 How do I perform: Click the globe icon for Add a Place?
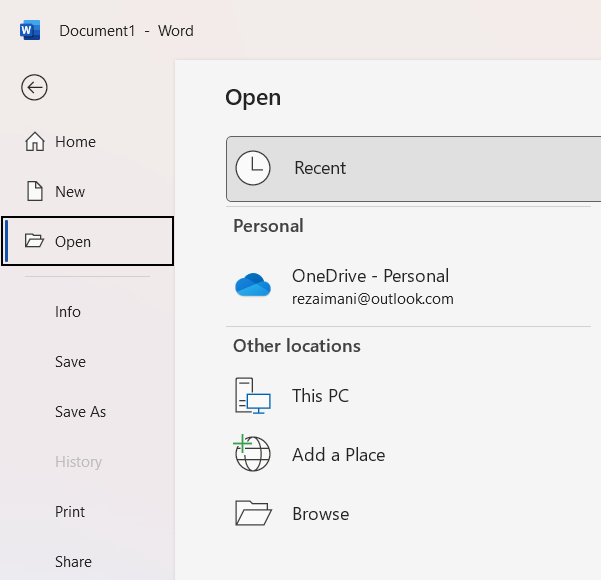click(x=252, y=454)
